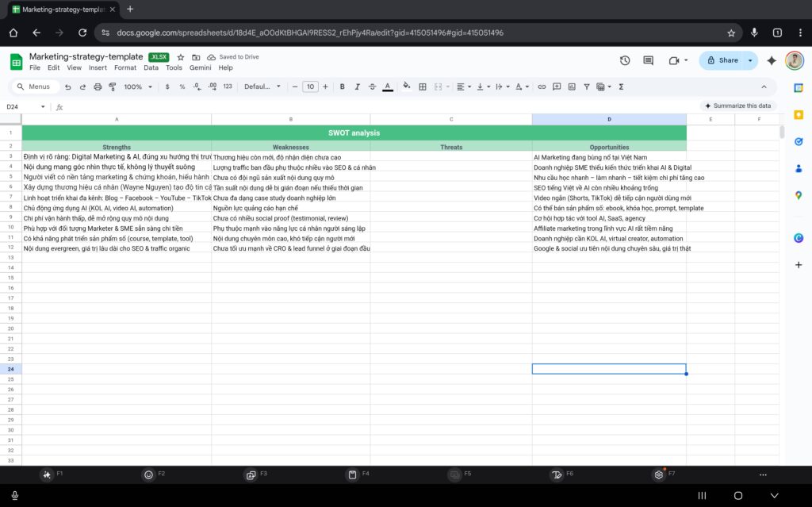
Task: Open the zoom 100% dropdown
Action: [137, 86]
